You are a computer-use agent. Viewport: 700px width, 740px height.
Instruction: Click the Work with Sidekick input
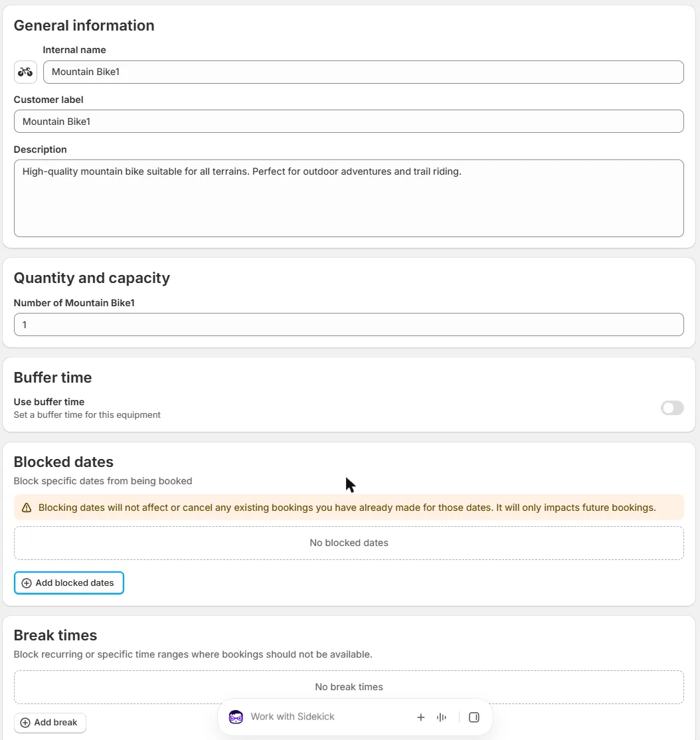[292, 717]
